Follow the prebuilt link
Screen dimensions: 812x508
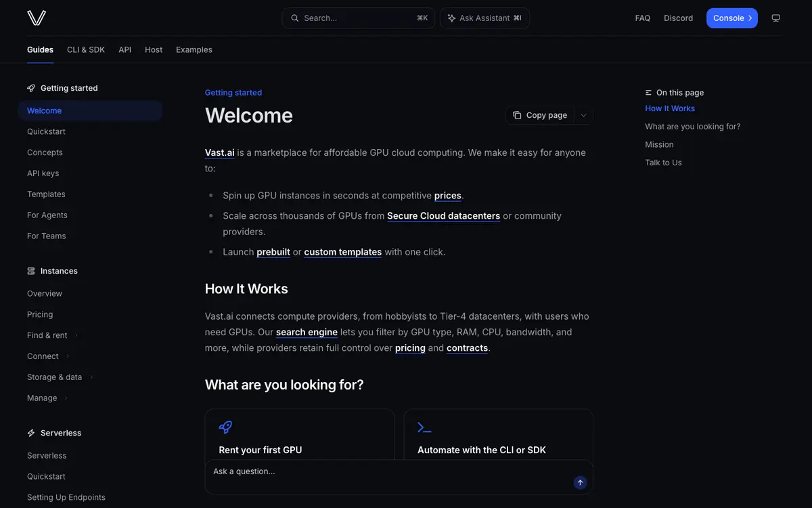pos(273,252)
